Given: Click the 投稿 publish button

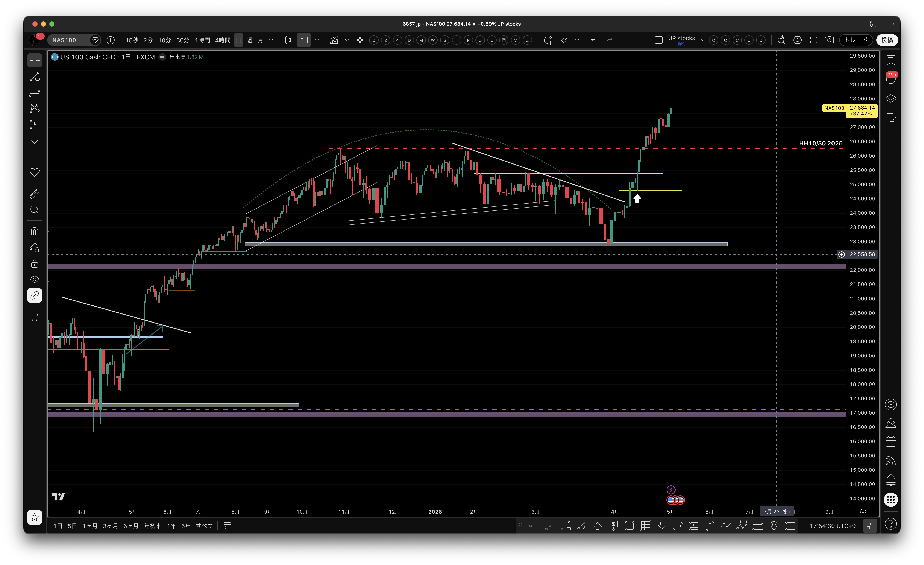Looking at the screenshot, I should point(887,40).
